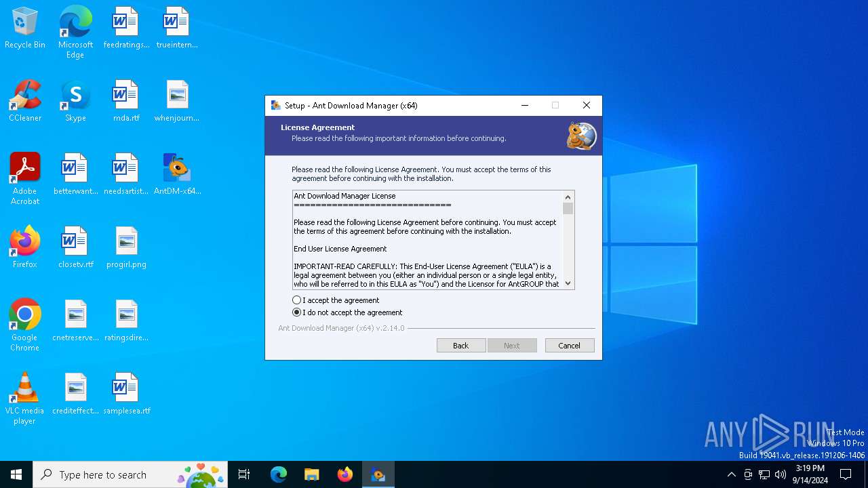Click the license agreement scrollbar thumb
This screenshot has width=868, height=488.
(568, 208)
